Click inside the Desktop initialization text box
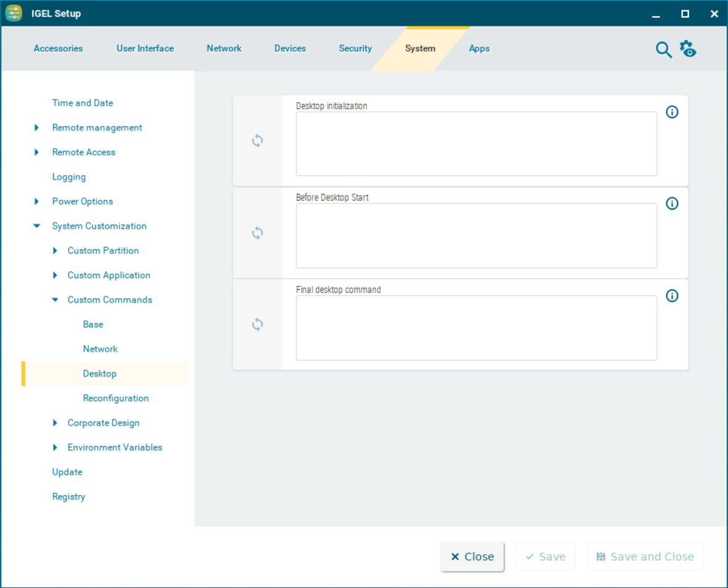The height and width of the screenshot is (588, 728). coord(476,144)
